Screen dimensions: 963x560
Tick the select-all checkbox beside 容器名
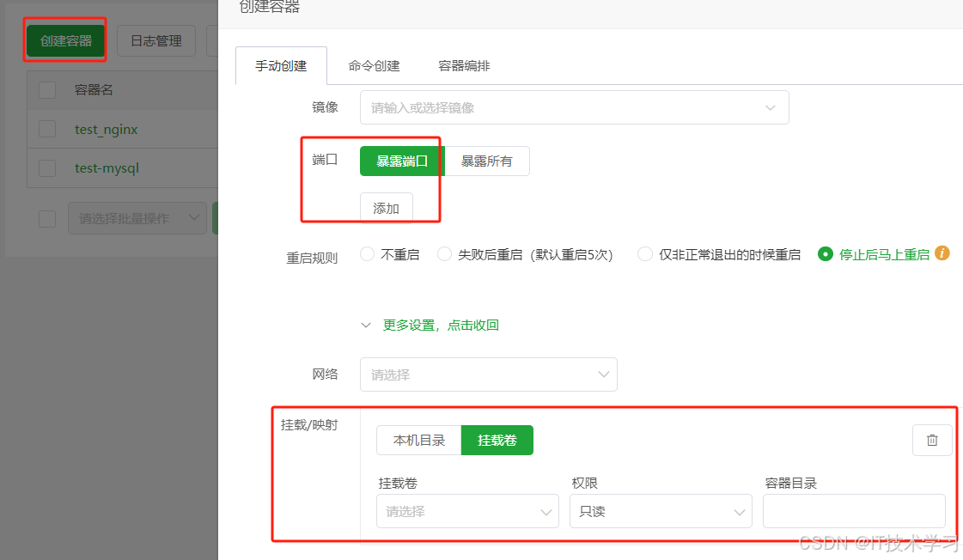pyautogui.click(x=47, y=89)
